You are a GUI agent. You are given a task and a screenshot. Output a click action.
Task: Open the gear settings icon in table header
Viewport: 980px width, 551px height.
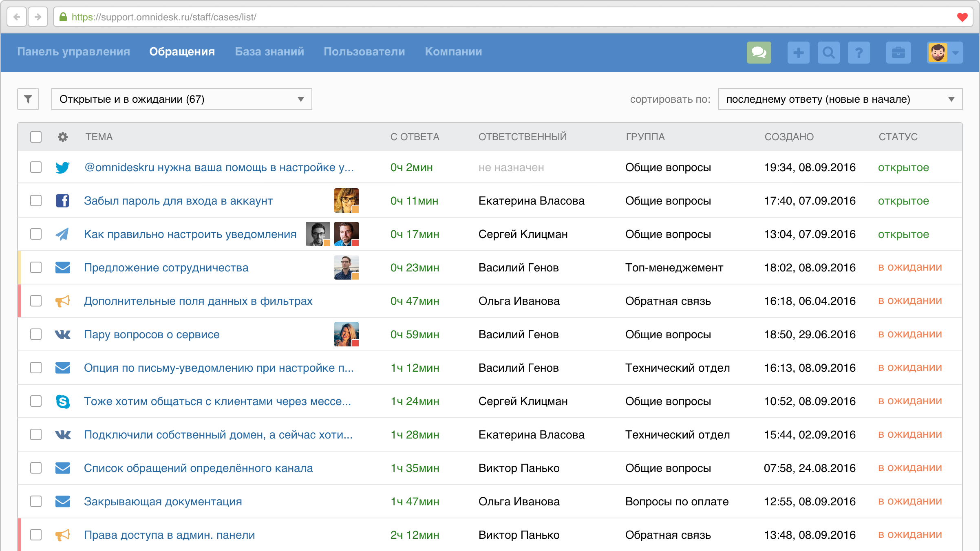click(x=63, y=137)
